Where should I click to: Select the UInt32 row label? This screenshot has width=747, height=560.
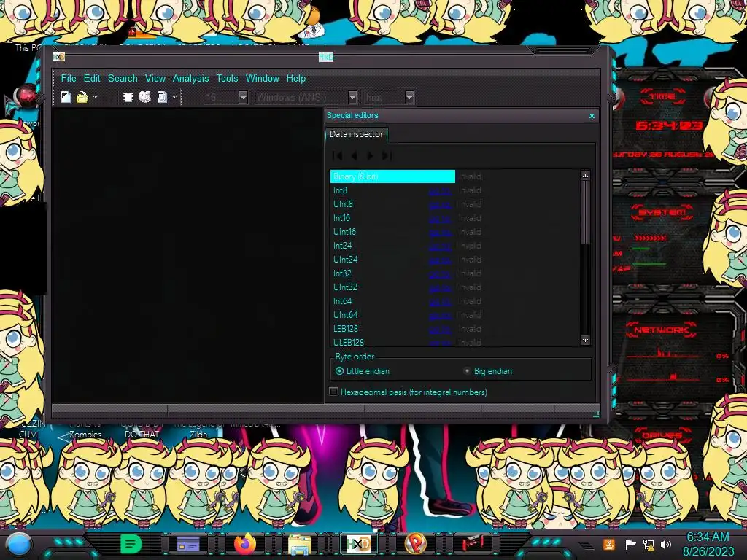(x=345, y=287)
